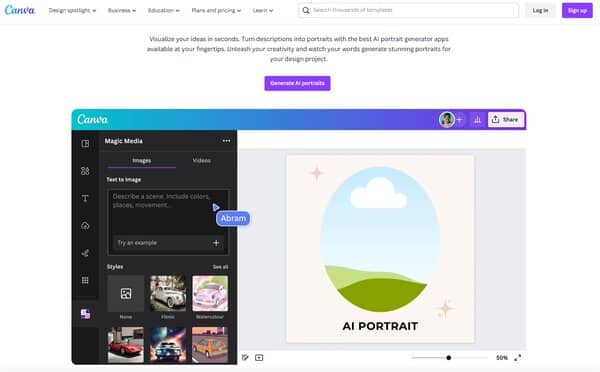
Task: Add collaborator with the plus icon
Action: pos(460,120)
